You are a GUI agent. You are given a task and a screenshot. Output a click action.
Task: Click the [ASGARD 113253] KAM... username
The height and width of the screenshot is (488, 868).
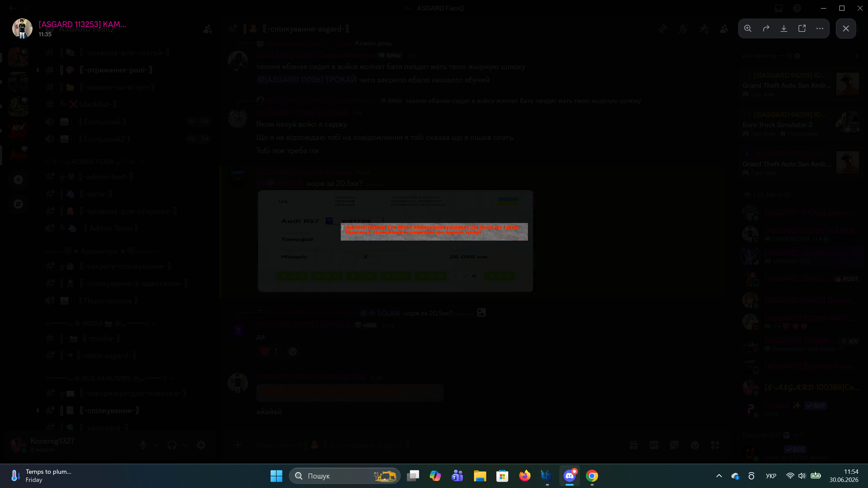82,24
